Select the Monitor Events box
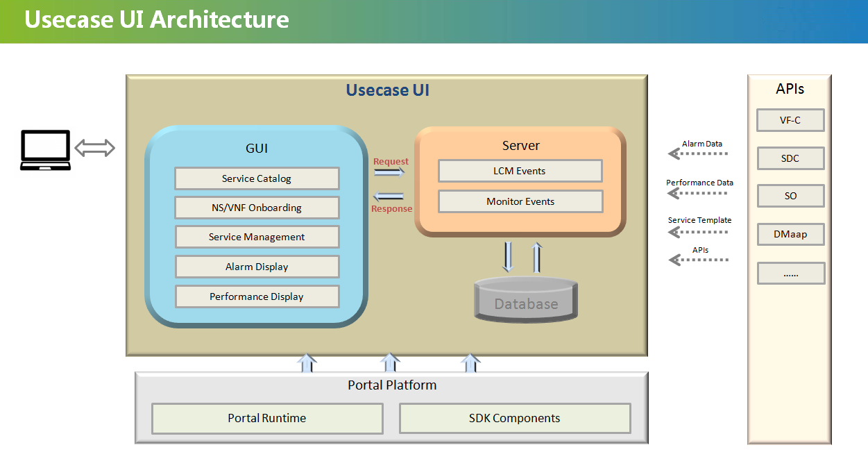Screen dimensions: 868x468 tap(520, 201)
